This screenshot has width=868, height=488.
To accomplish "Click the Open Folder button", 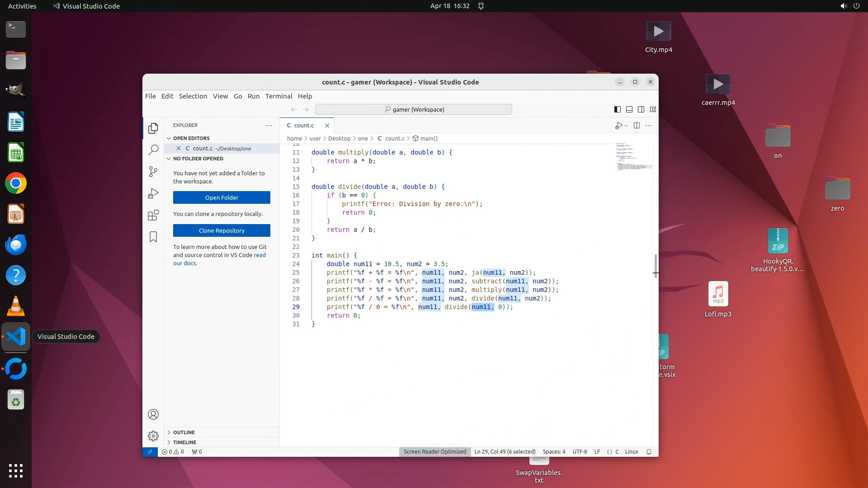I will pyautogui.click(x=222, y=197).
